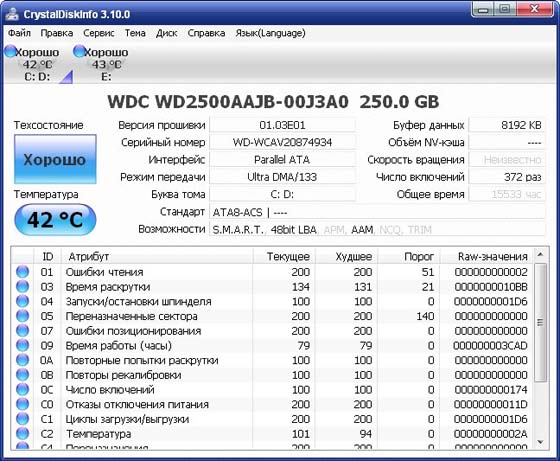The width and height of the screenshot is (560, 461).
Task: Select the Повторы рекалибровки attribute row
Action: [272, 375]
